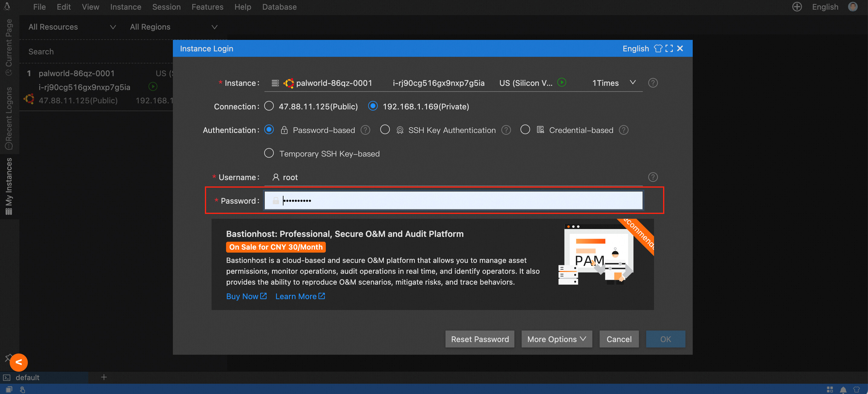This screenshot has height=394, width=868.
Task: Switch to the Recent Logons sidebar tab
Action: coord(9,118)
